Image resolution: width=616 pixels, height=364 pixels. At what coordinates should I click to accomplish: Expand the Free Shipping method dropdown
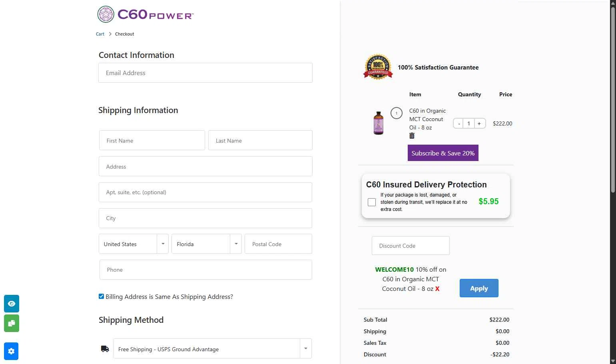click(x=212, y=348)
